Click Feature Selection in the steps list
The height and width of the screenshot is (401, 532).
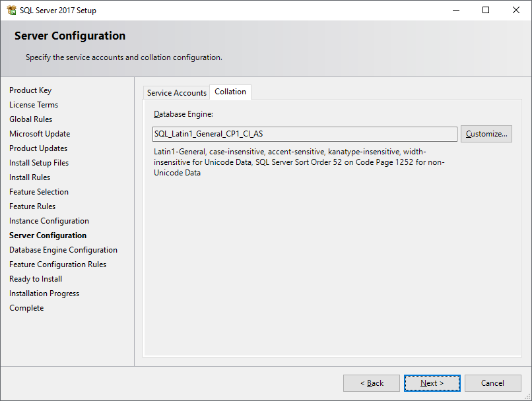(x=39, y=192)
